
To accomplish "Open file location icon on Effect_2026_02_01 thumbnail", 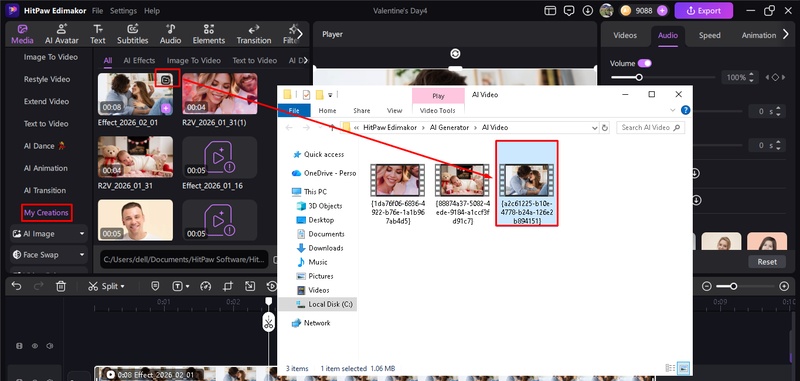I will click(166, 80).
